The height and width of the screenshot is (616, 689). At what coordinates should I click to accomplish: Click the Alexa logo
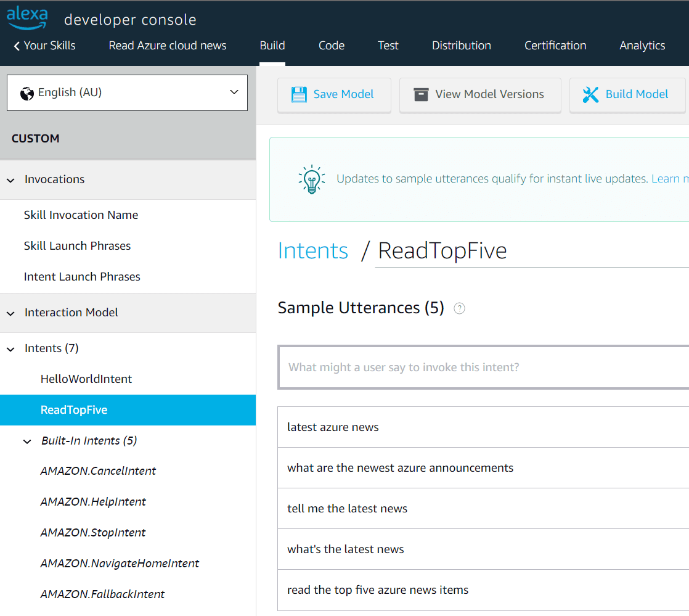(26, 18)
